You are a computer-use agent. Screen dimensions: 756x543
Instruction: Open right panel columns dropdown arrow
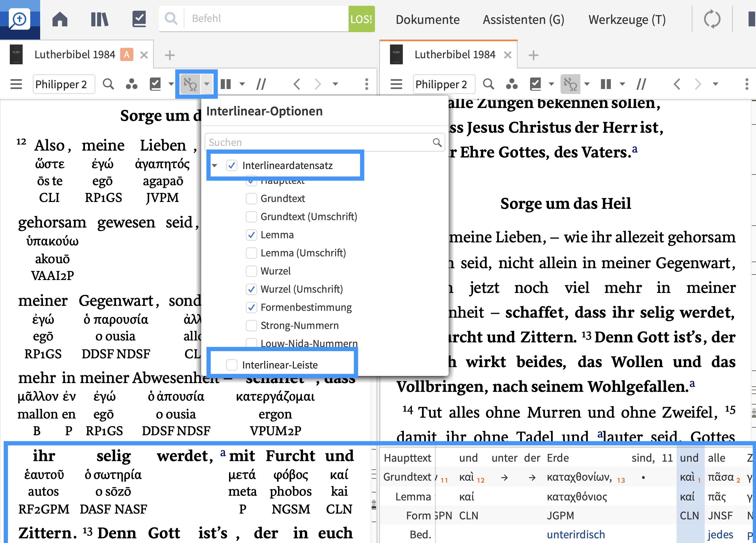pos(622,84)
